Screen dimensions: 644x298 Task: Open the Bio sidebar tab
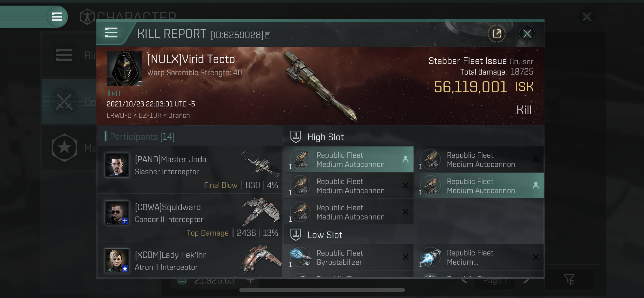tap(69, 55)
